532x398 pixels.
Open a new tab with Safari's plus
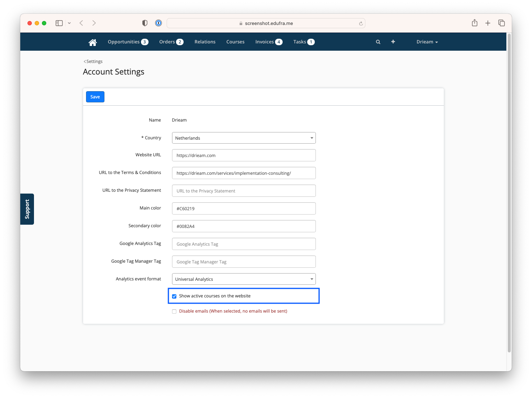pos(488,23)
